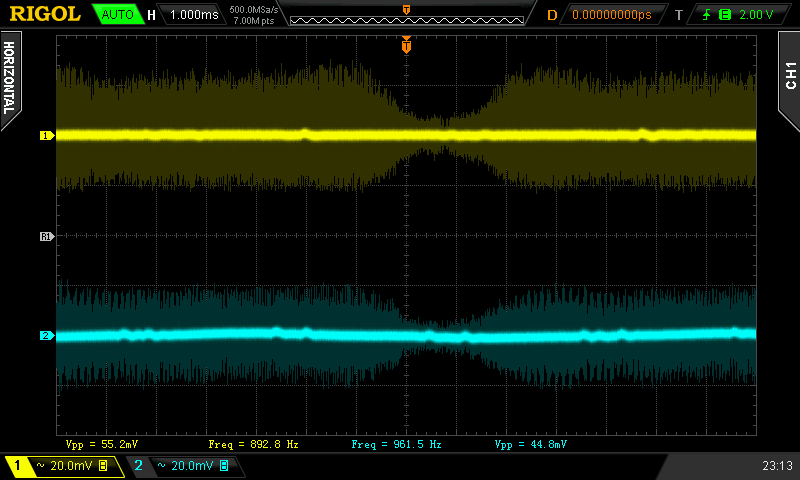Click the T trigger label
Screen dimensions: 800x480
point(679,15)
